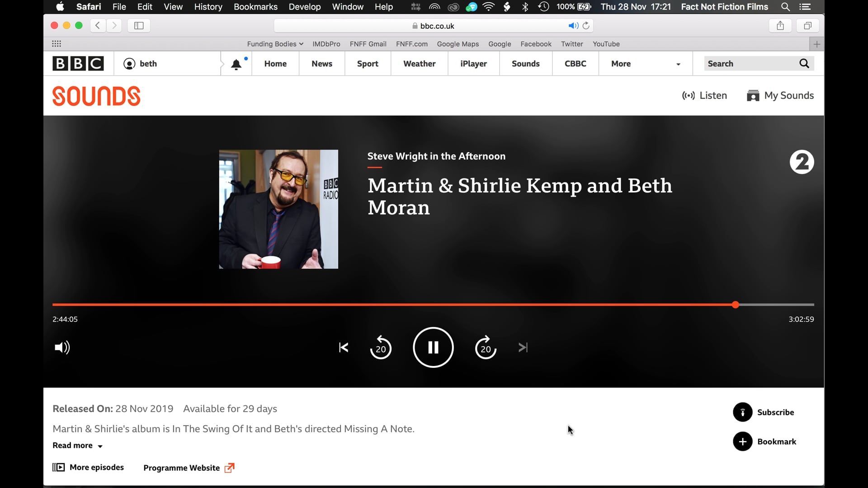Open My Sounds
868x488 pixels.
tap(780, 95)
